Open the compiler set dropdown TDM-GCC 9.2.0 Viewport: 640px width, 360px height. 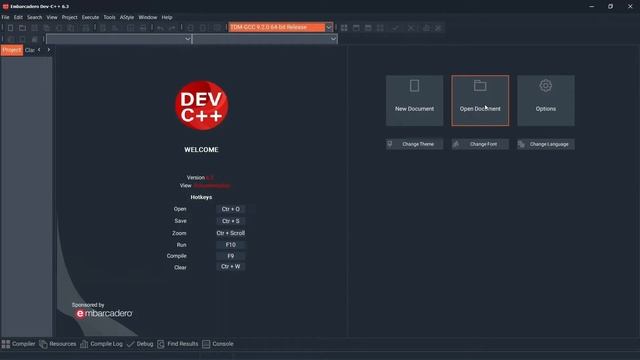(x=280, y=27)
